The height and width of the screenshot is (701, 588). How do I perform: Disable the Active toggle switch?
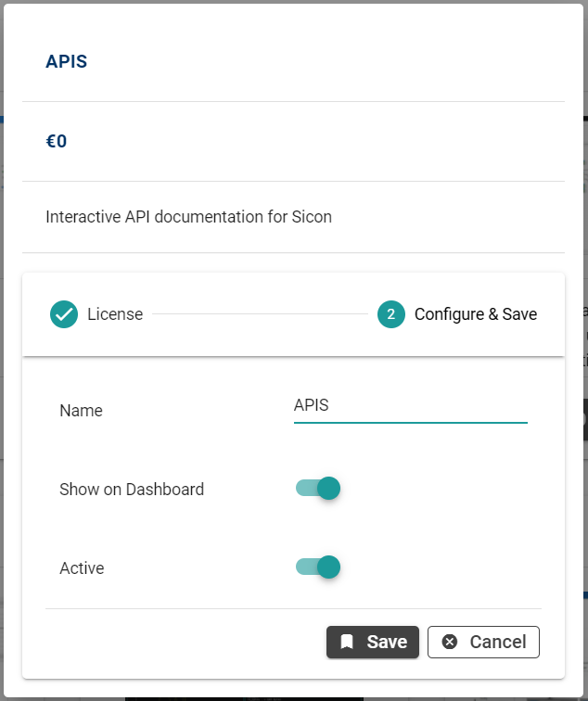[x=318, y=567]
